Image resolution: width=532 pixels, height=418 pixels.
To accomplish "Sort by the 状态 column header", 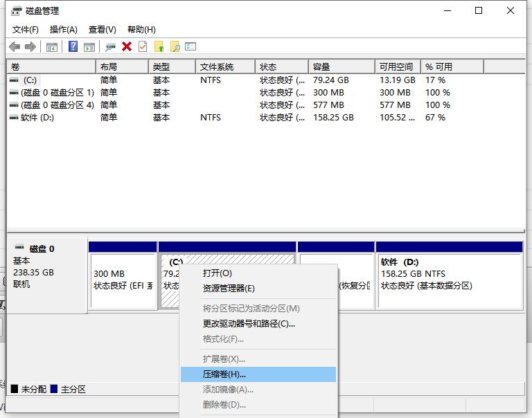I will tap(282, 67).
